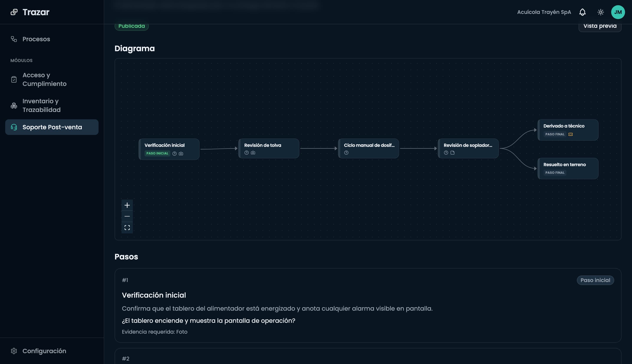Open Configuración at sidebar bottom
Image resolution: width=632 pixels, height=364 pixels.
[52, 351]
